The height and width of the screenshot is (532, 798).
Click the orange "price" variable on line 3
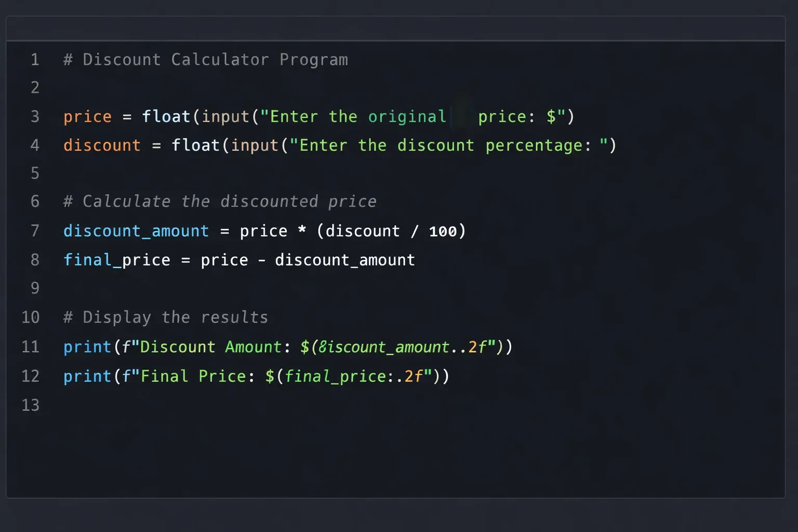tap(87, 116)
